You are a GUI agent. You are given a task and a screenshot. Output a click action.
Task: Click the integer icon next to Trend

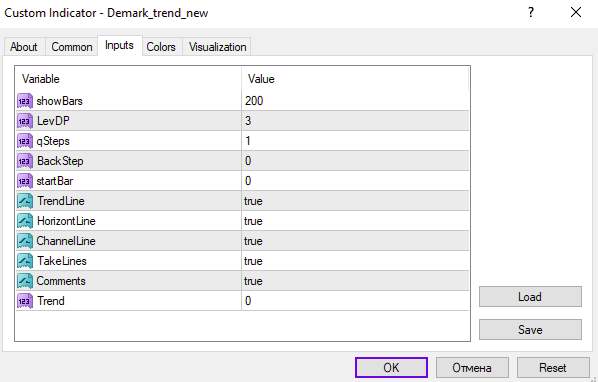pos(25,301)
